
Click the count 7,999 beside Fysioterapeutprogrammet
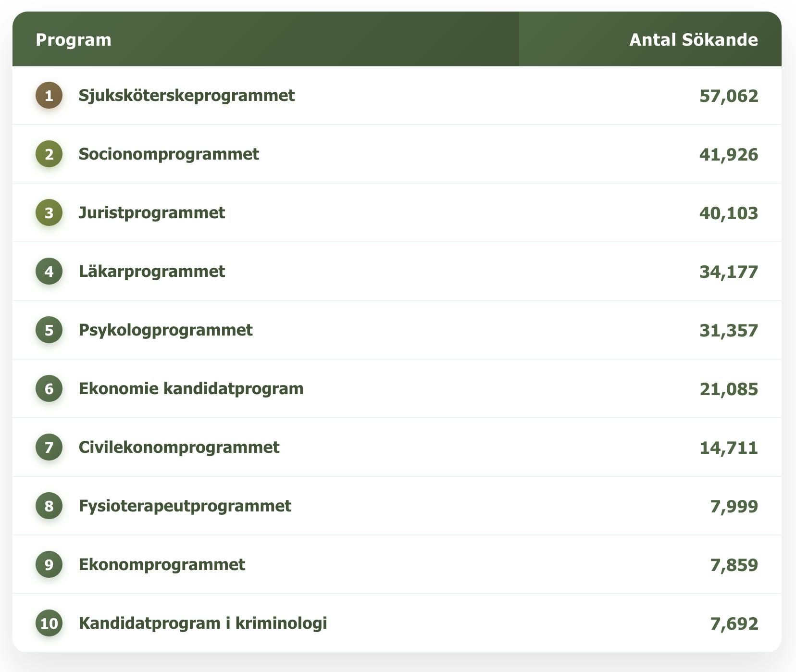[734, 506]
